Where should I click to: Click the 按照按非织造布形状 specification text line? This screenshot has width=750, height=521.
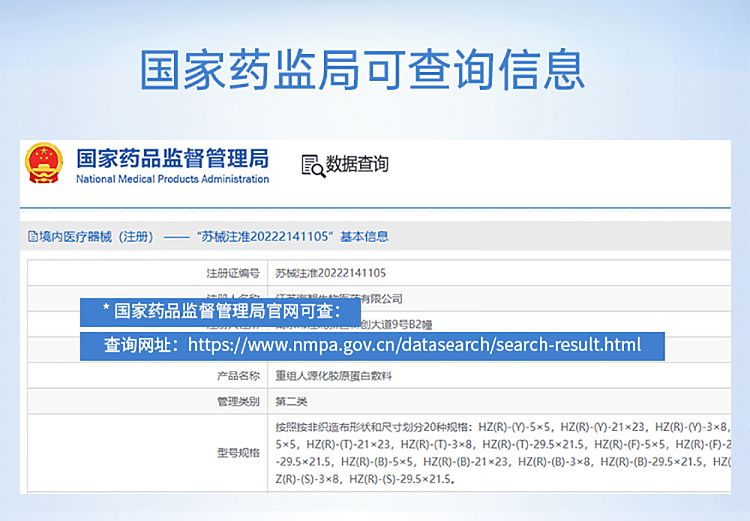coord(503,427)
